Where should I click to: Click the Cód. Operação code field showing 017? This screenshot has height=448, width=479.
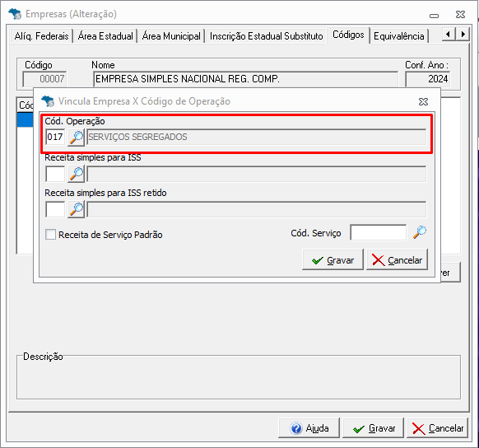point(55,137)
